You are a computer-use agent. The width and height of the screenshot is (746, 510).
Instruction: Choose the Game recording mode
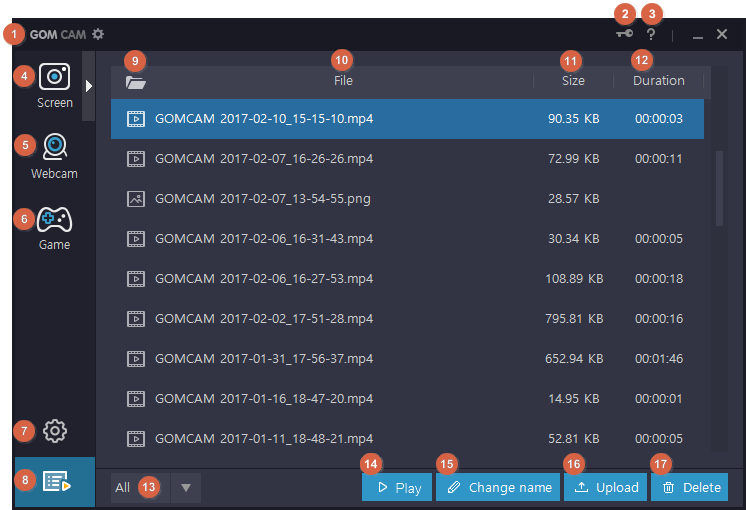pos(55,228)
